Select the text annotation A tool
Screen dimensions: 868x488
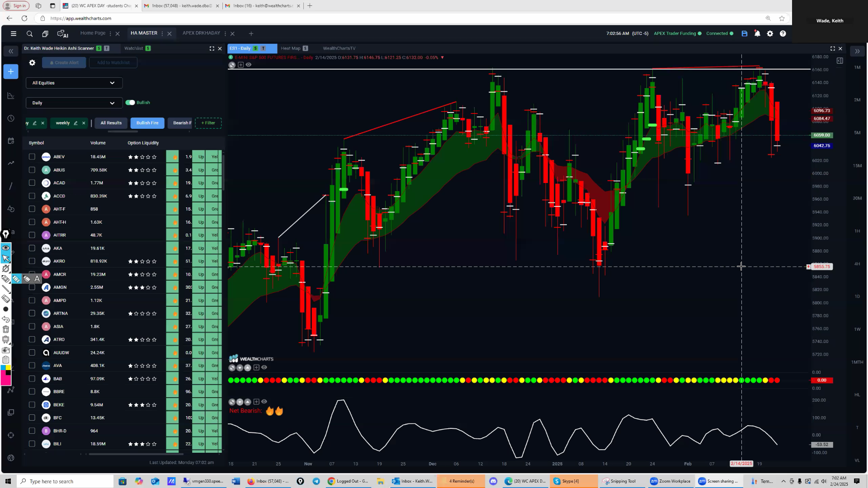tap(37, 279)
